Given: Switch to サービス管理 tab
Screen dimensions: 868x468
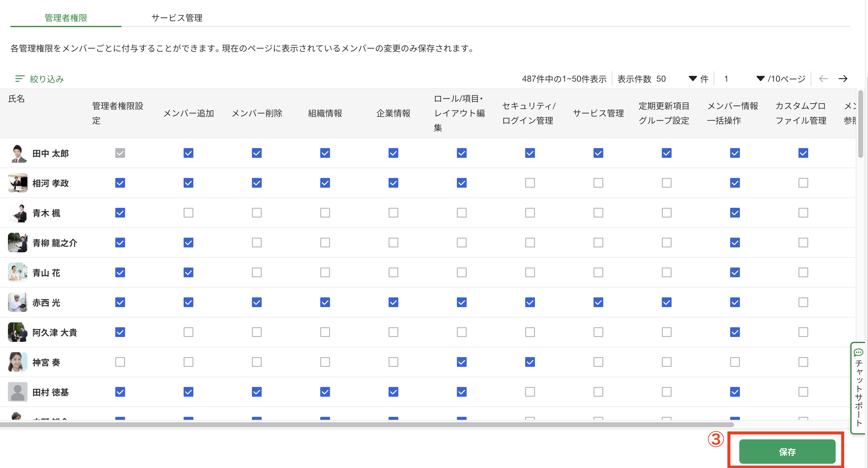Looking at the screenshot, I should [177, 17].
